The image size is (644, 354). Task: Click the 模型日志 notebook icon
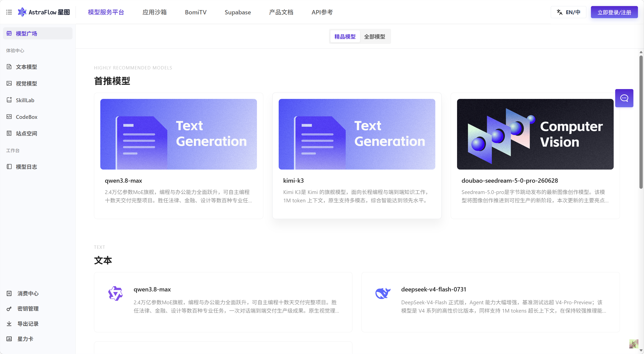9,167
